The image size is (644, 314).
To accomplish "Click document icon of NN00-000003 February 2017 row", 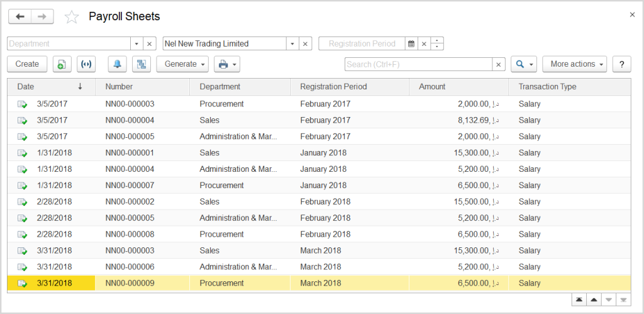I will (x=22, y=104).
